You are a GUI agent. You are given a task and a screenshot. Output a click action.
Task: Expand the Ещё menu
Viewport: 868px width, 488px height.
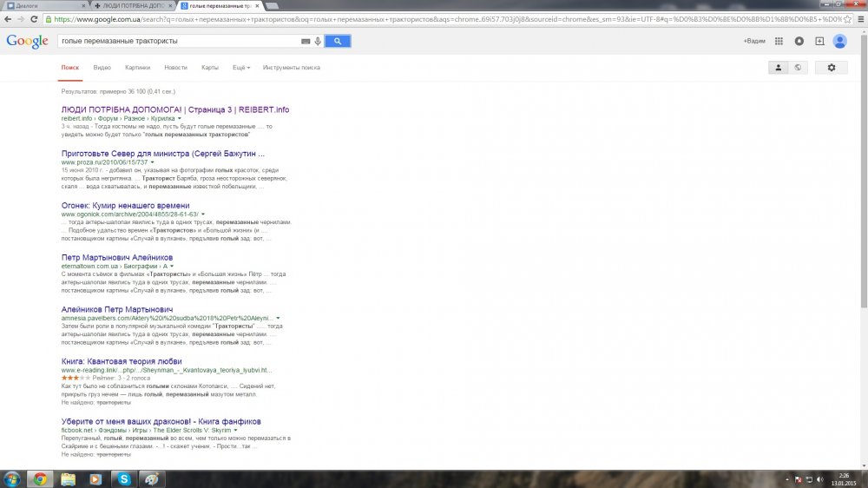[x=241, y=68]
